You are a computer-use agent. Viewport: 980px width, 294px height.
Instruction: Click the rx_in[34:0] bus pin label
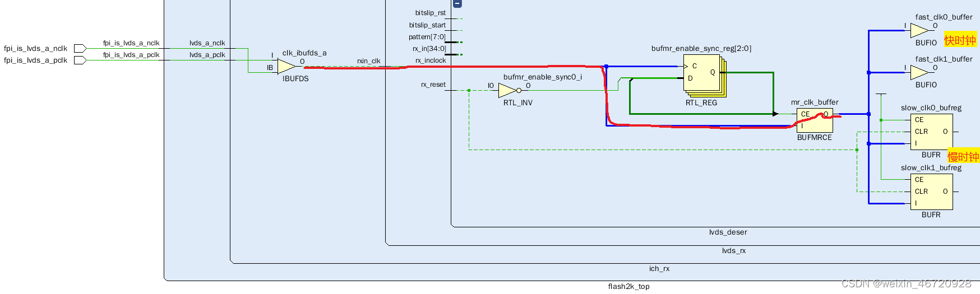[429, 49]
